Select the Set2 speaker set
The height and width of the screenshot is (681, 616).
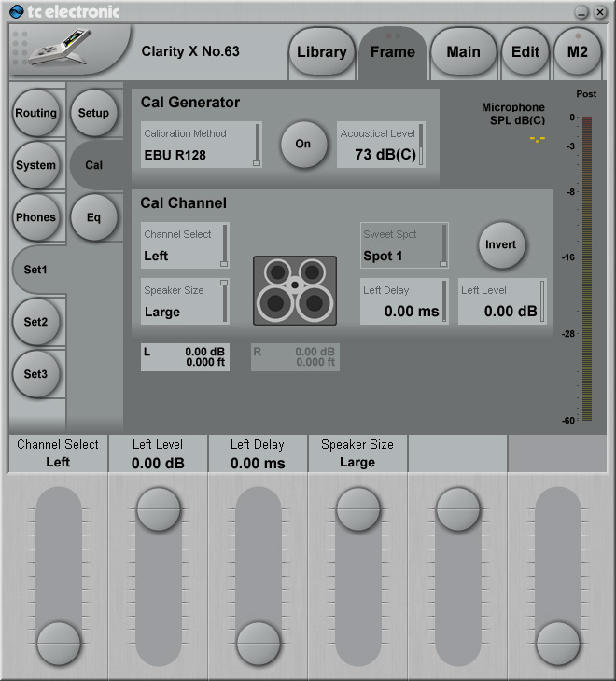[x=36, y=322]
